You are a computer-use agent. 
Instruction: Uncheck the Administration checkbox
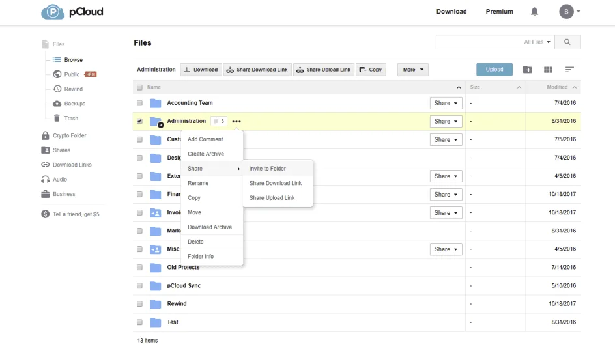tap(139, 122)
